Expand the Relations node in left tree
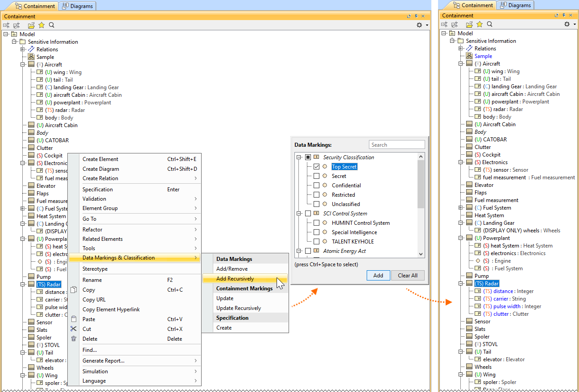Viewport: 579px width, 392px height. pyautogui.click(x=23, y=50)
